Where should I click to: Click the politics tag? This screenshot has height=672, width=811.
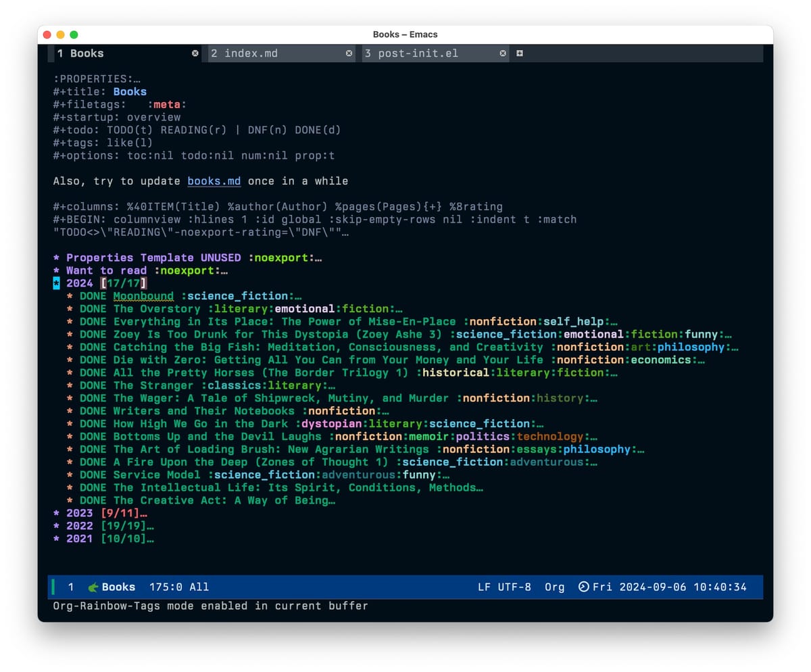[483, 437]
